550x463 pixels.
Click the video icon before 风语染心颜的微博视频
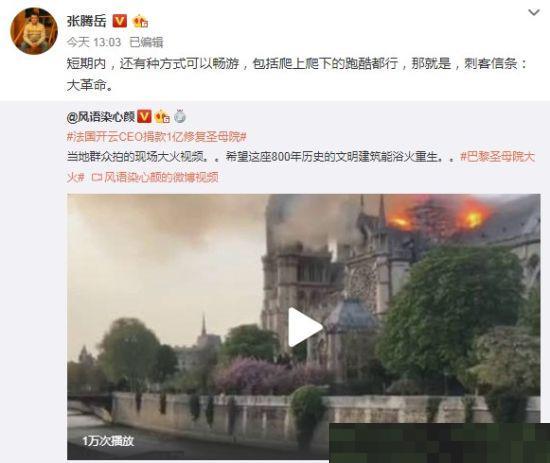click(96, 177)
